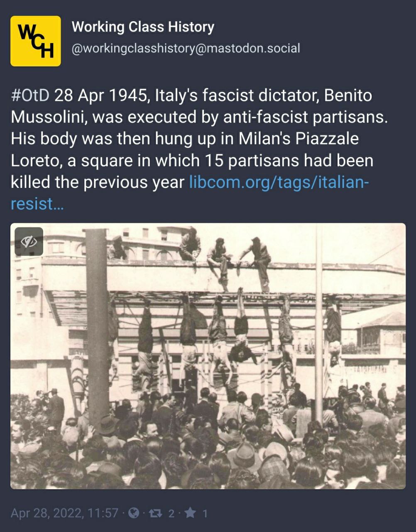Click the favourite count number 1

click(x=204, y=514)
